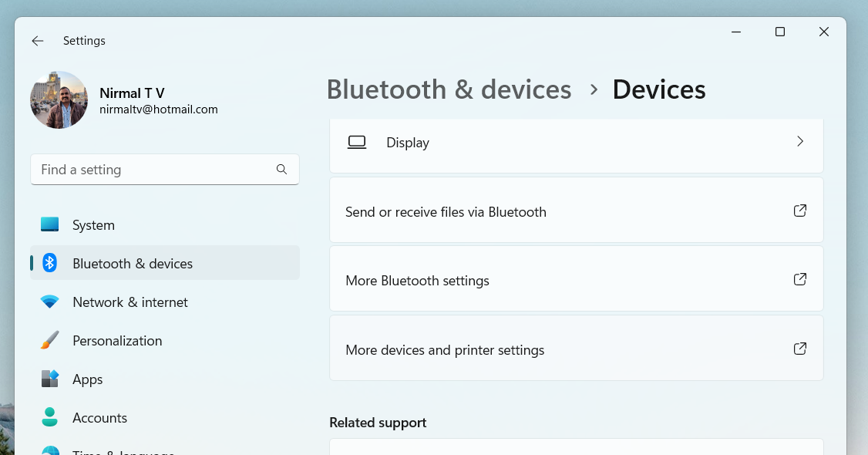The image size is (868, 455).
Task: Open external link icon for More devices and printer settings
Action: [800, 348]
